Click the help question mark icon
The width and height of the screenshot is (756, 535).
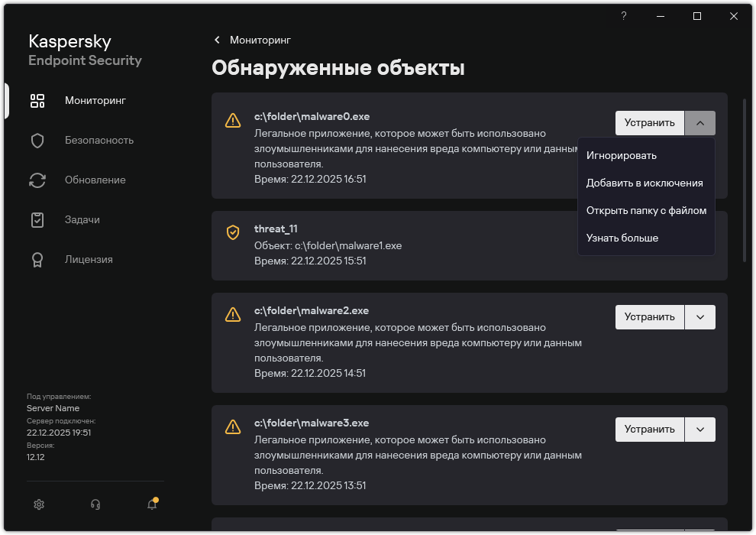click(623, 16)
